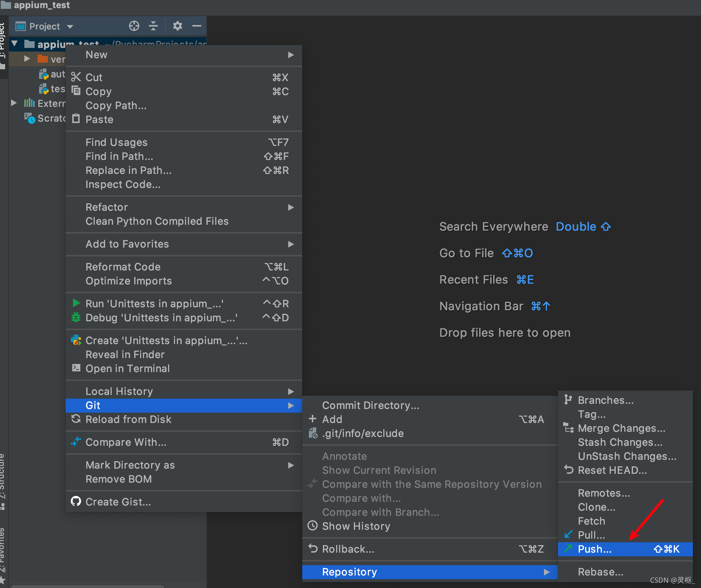701x588 pixels.
Task: Expand External Libraries node
Action: tap(14, 103)
